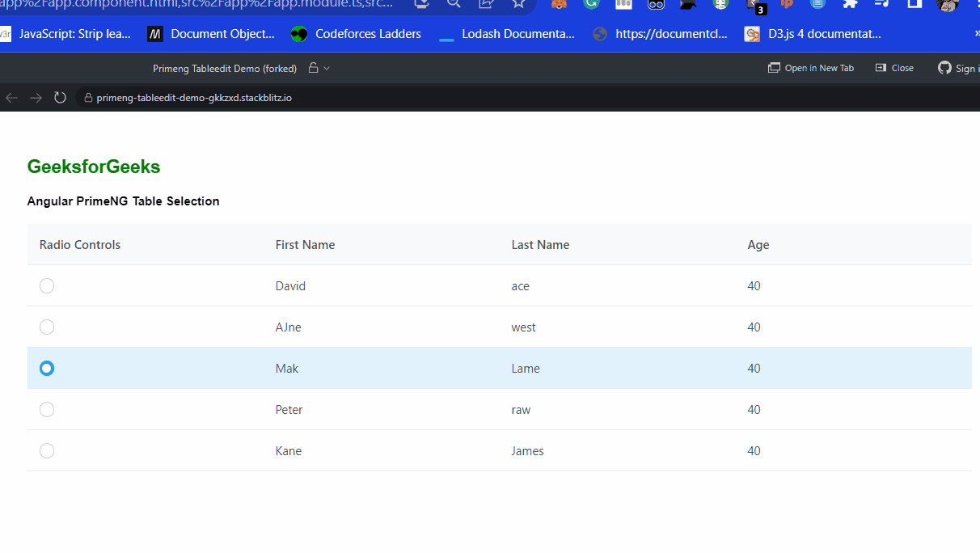
Task: Open the Codeforces Ladders bookmark
Action: click(x=357, y=34)
